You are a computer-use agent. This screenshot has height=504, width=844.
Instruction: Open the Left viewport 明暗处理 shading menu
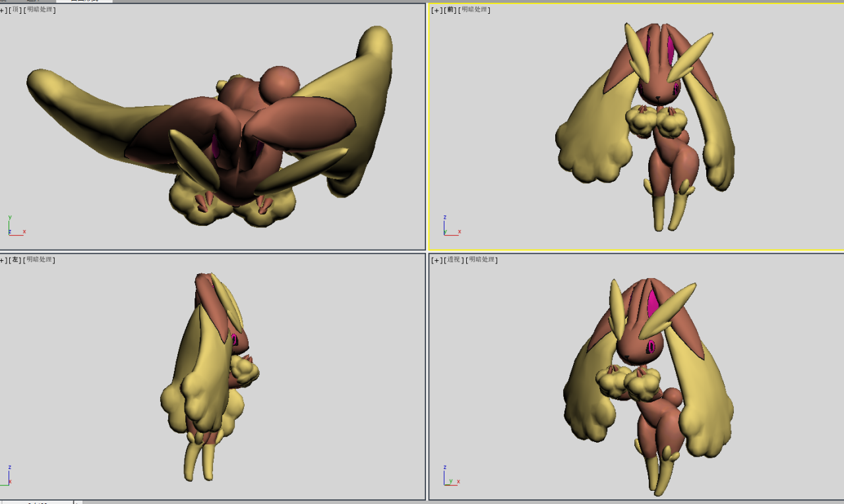[x=40, y=260]
